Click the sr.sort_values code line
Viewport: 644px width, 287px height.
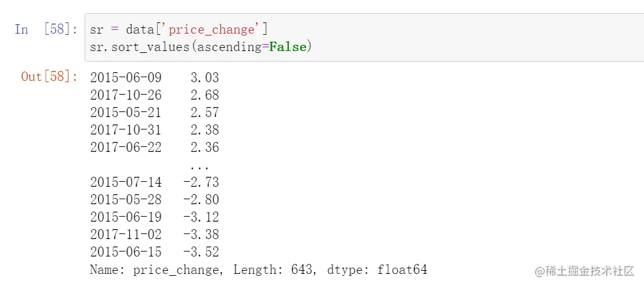pyautogui.click(x=198, y=47)
